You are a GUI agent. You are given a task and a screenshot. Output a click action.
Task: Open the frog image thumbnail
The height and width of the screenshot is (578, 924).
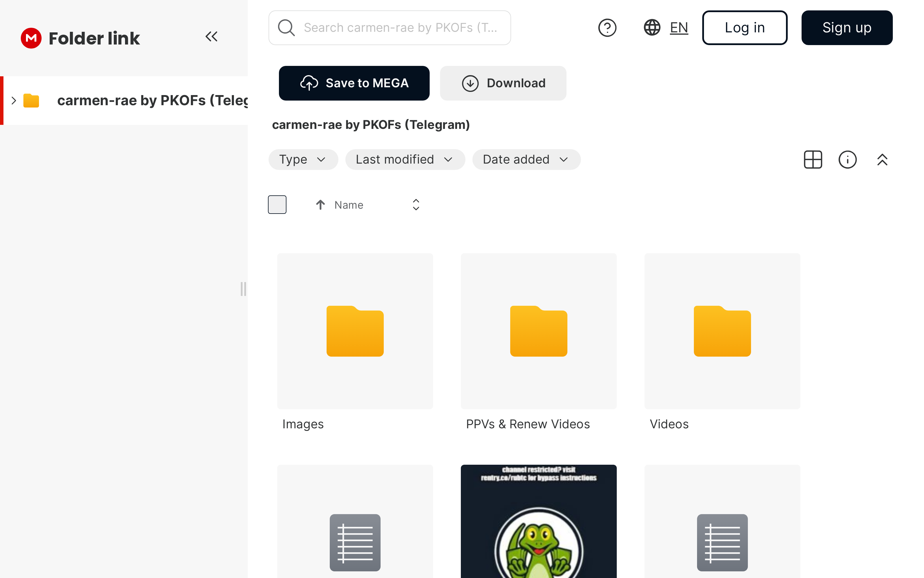tap(539, 521)
